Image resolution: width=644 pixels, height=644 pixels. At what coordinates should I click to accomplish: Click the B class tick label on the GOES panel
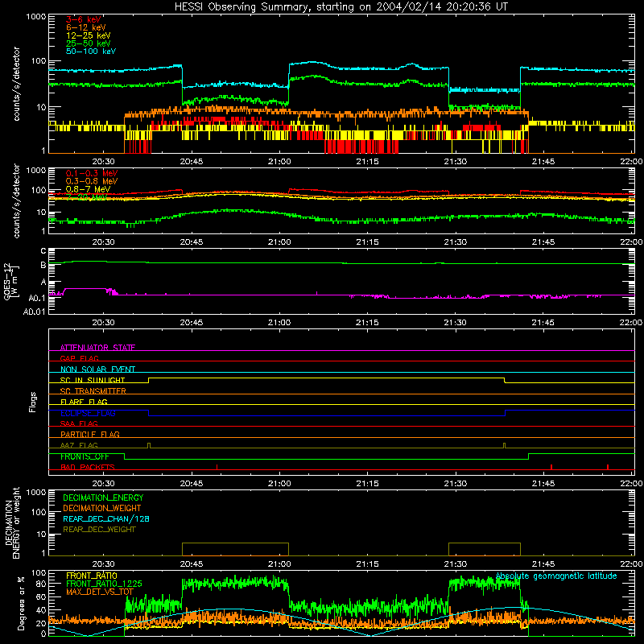[x=43, y=266]
